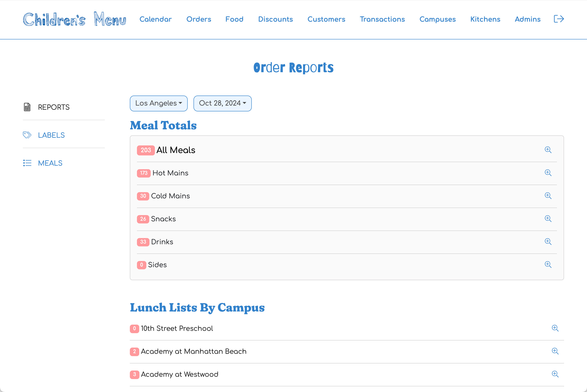Open the Discounts page
The height and width of the screenshot is (392, 587).
pyautogui.click(x=275, y=19)
